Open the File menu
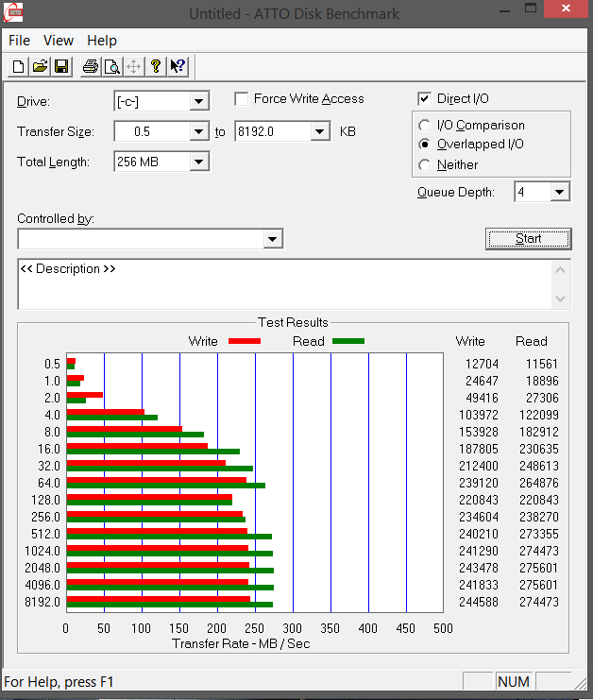593x700 pixels. tap(19, 41)
